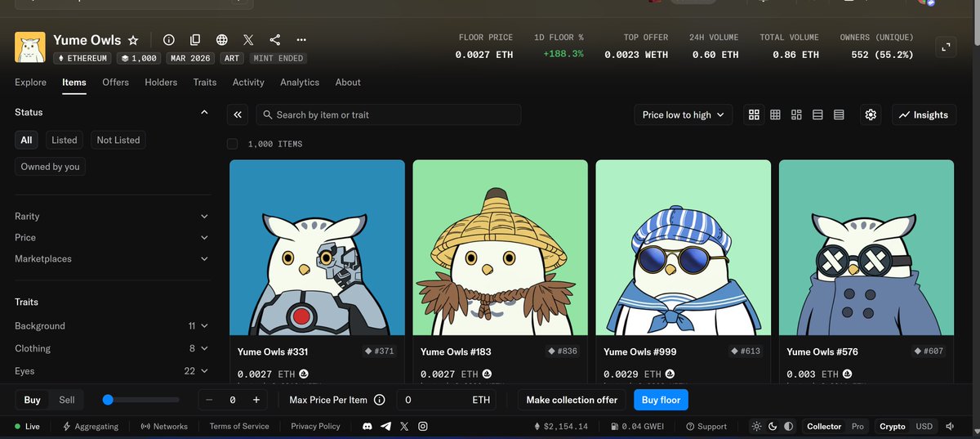Viewport: 980px width, 439px height.
Task: Expand the Background trait filter
Action: click(x=112, y=326)
